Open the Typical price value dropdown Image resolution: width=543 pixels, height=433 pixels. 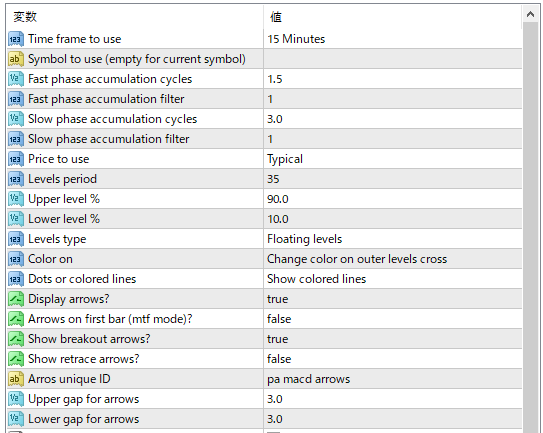tap(393, 159)
